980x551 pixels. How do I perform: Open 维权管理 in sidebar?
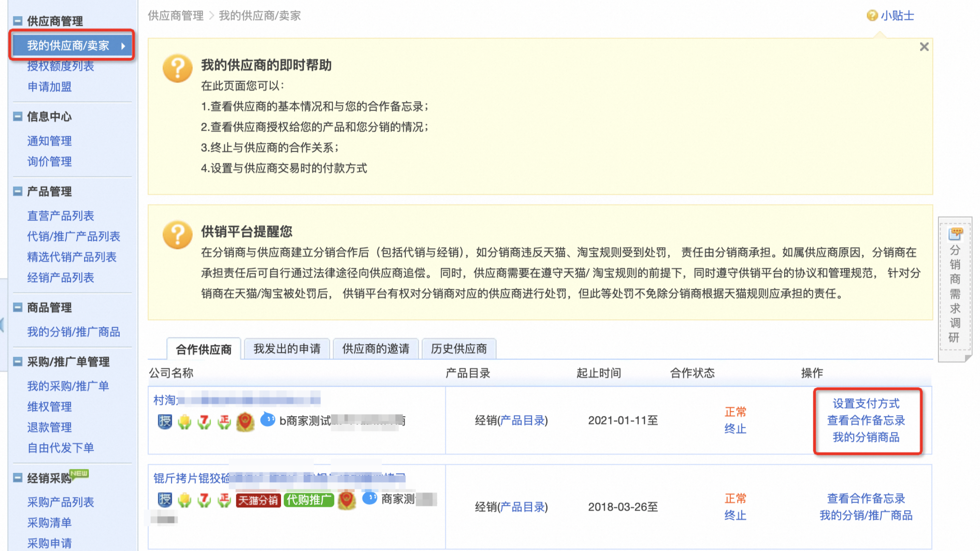50,406
